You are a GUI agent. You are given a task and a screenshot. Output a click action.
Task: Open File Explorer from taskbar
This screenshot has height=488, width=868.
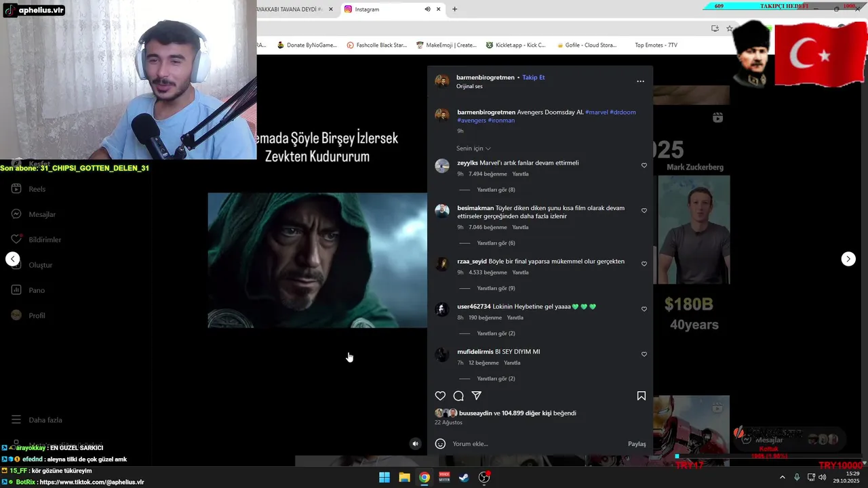pos(404,477)
